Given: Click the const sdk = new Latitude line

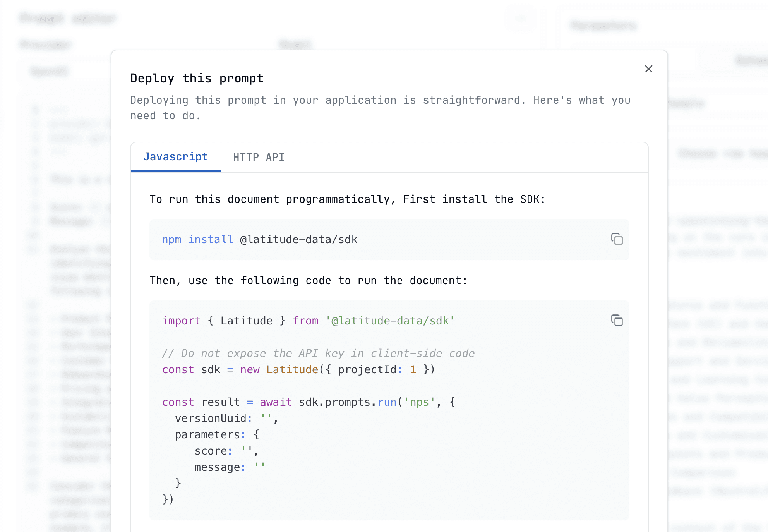Looking at the screenshot, I should point(298,370).
